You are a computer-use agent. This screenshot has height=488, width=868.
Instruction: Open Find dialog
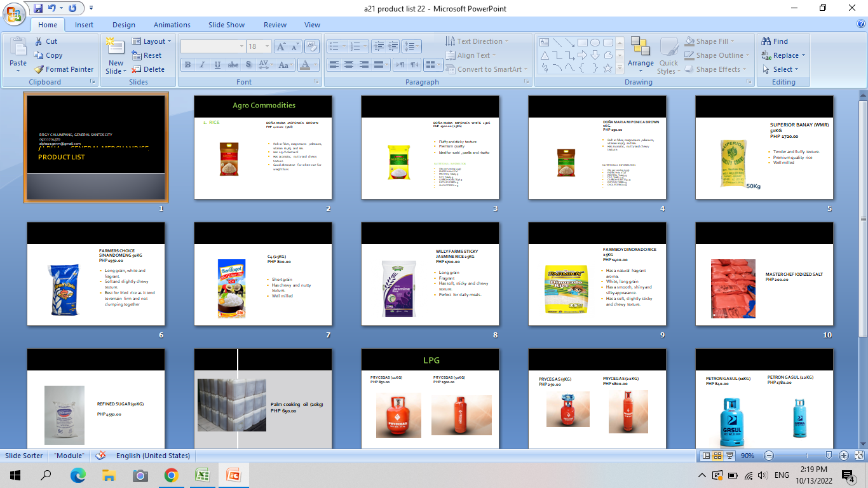pos(775,41)
